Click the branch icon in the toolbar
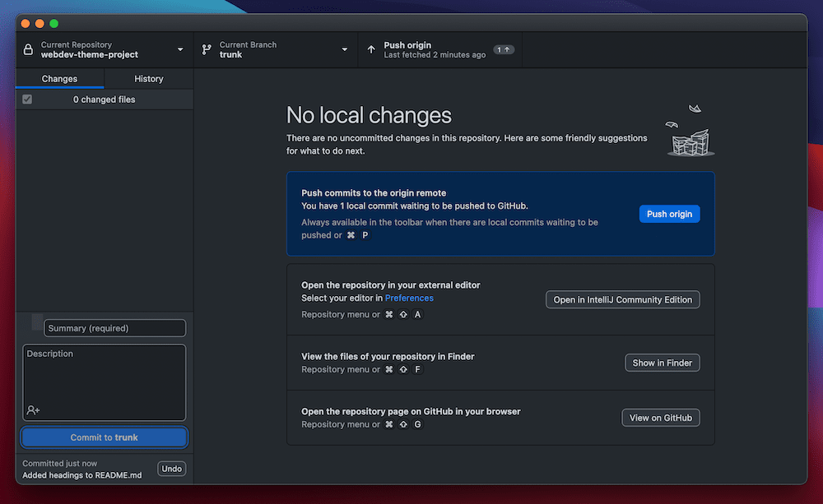Viewport: 823px width, 504px height. [206, 49]
